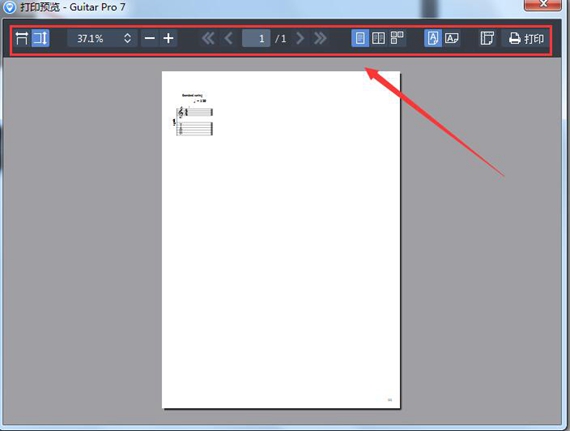The image size is (570, 431).
Task: Go to the previous page
Action: tap(228, 38)
